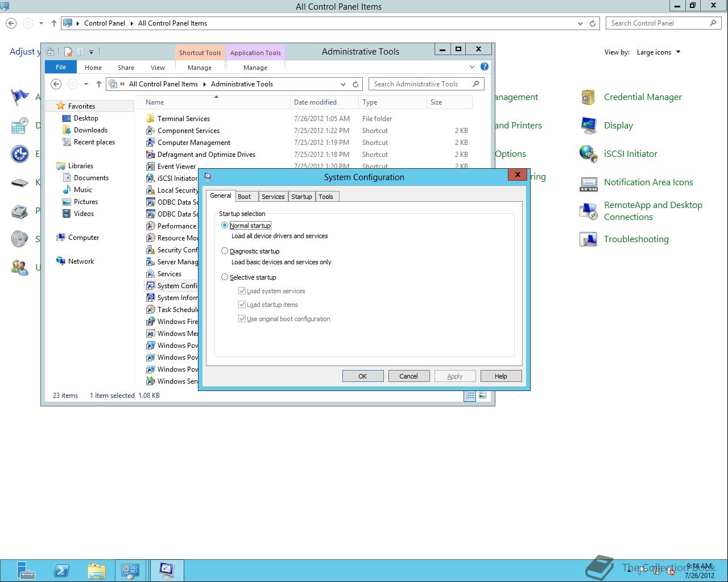Open recent locations dropdown in Administrative Tools
Image resolution: width=728 pixels, height=582 pixels.
[x=86, y=84]
